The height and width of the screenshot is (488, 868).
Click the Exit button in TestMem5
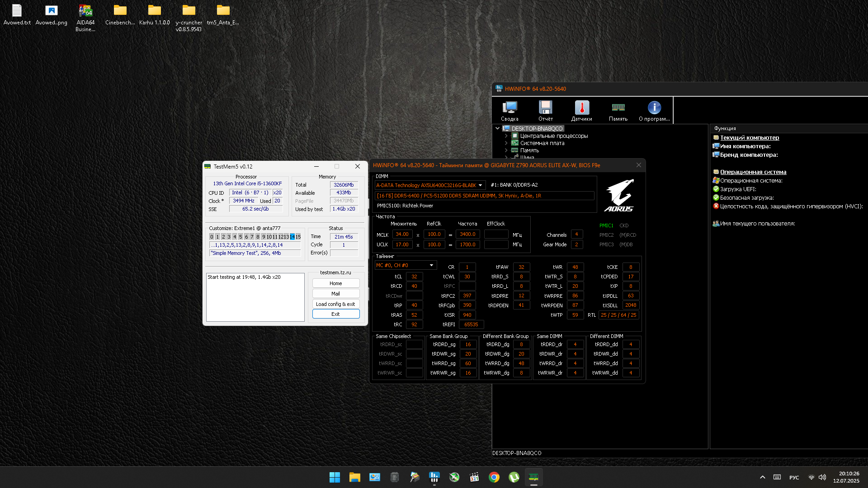335,314
